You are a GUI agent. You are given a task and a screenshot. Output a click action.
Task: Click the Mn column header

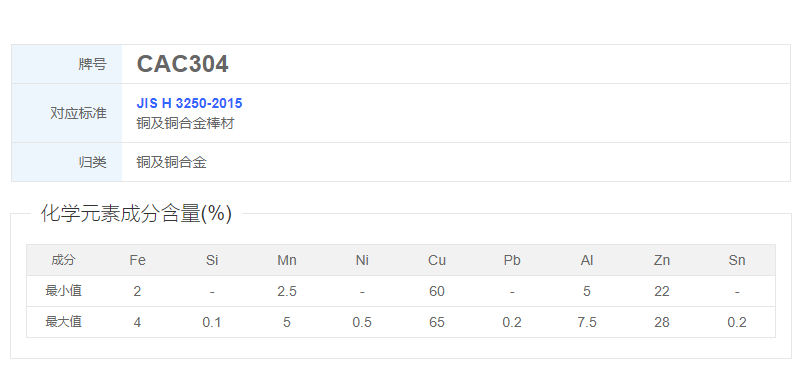[287, 261]
